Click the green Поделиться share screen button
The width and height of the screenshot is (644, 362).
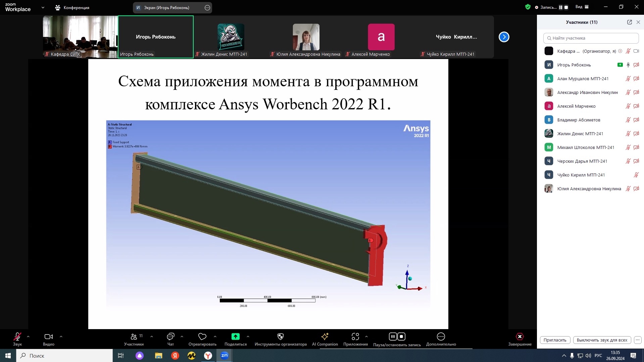236,339
